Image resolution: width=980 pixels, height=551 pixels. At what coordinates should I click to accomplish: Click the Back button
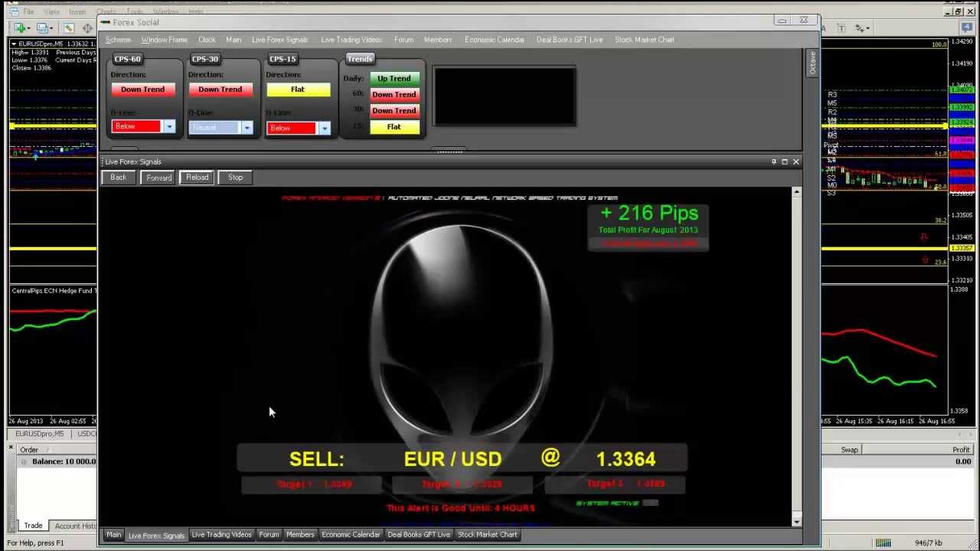click(x=118, y=178)
